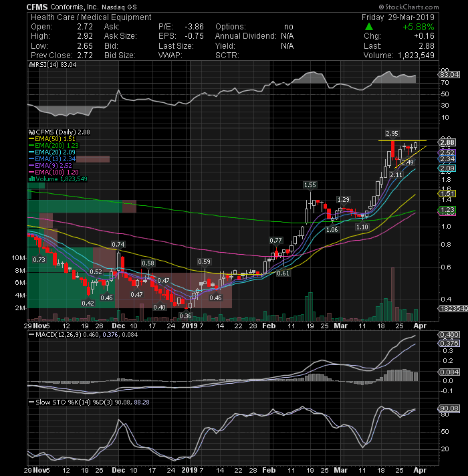Viewport: 468px width, 476px height.
Task: Click the 1.29 price annotation
Action: pyautogui.click(x=343, y=199)
